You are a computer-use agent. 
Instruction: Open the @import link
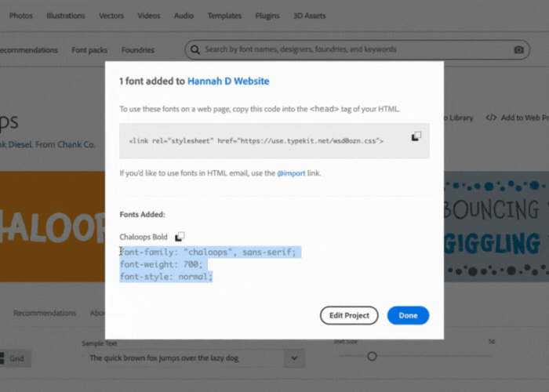291,173
